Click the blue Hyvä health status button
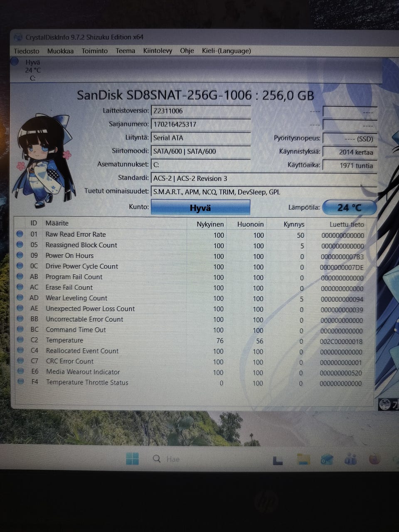This screenshot has height=532, width=399. [x=200, y=207]
